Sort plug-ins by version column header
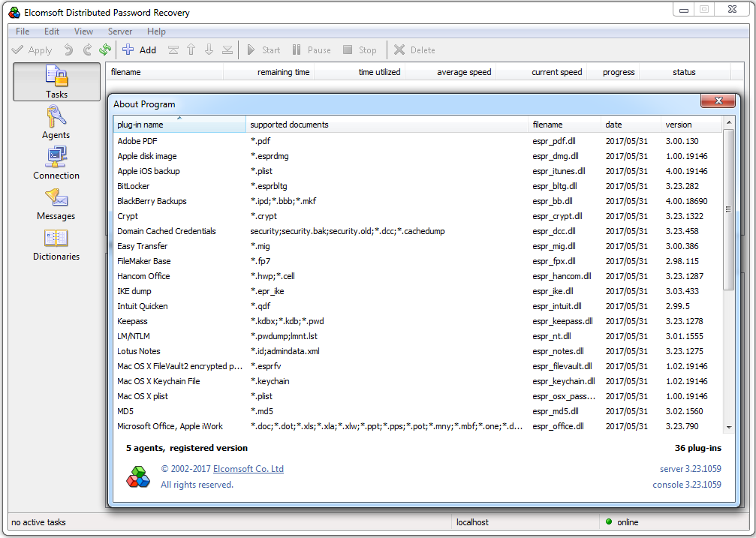 (691, 125)
